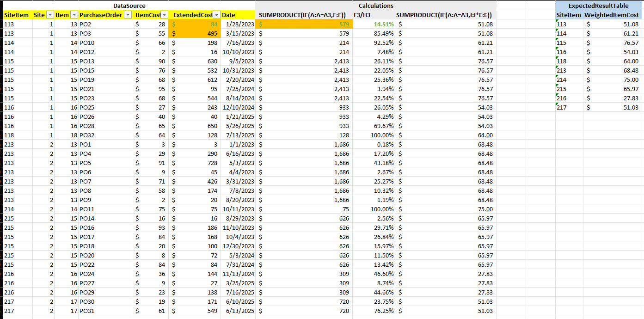
Task: Select the 2/20/2024 date cell
Action: pos(238,80)
